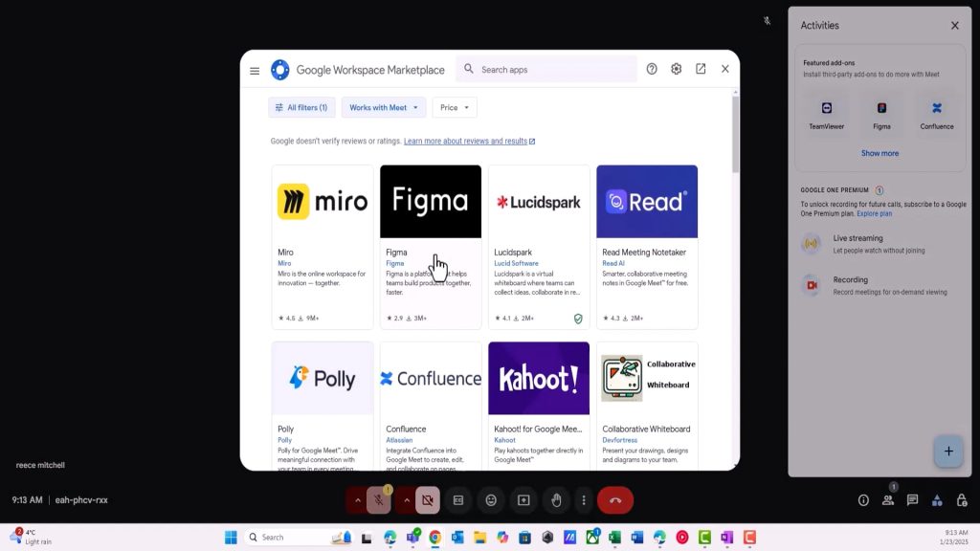Open the All filters (1) panel
The image size is (980, 551).
(301, 107)
